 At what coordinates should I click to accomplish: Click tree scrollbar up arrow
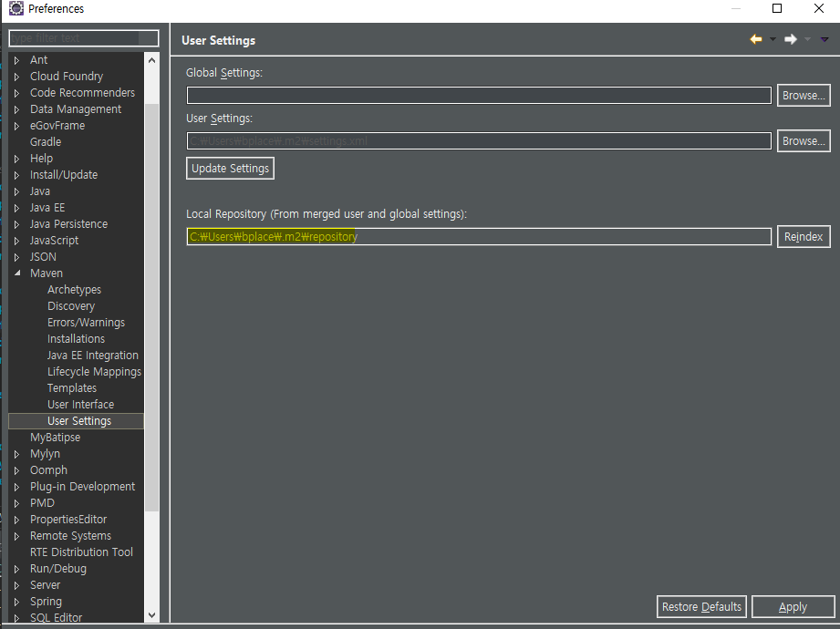click(151, 60)
